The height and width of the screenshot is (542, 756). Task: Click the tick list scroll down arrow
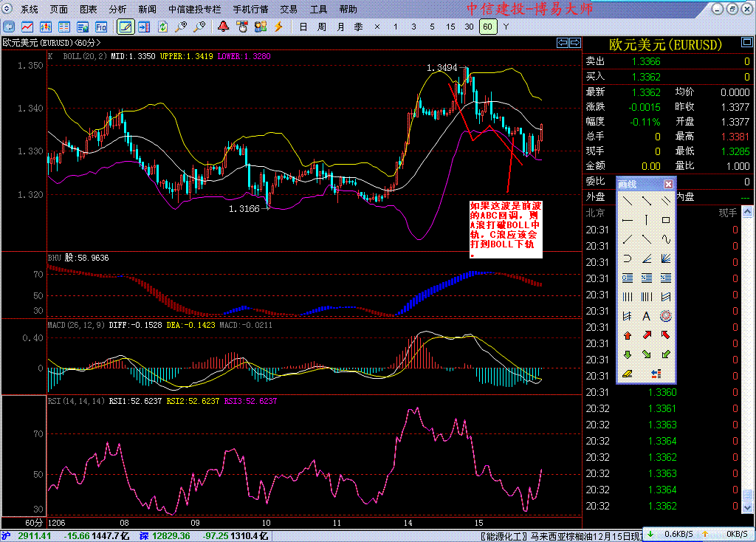(x=747, y=508)
